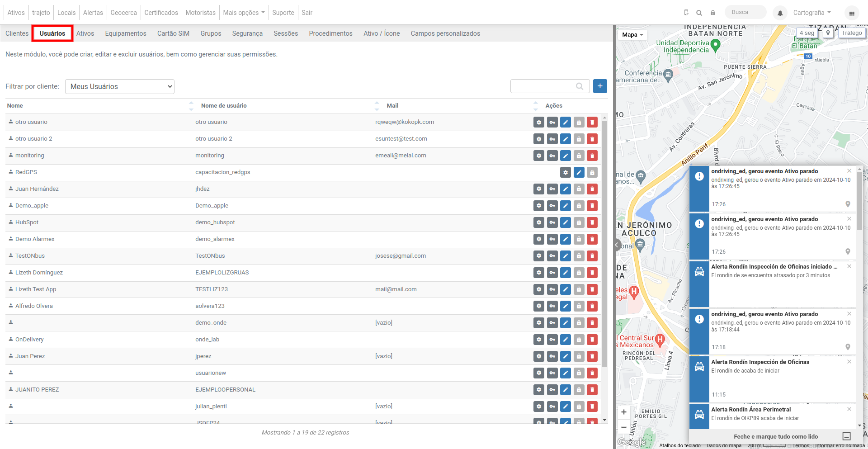868x449 pixels.
Task: Open apps grid icon in top bar
Action: tap(852, 13)
